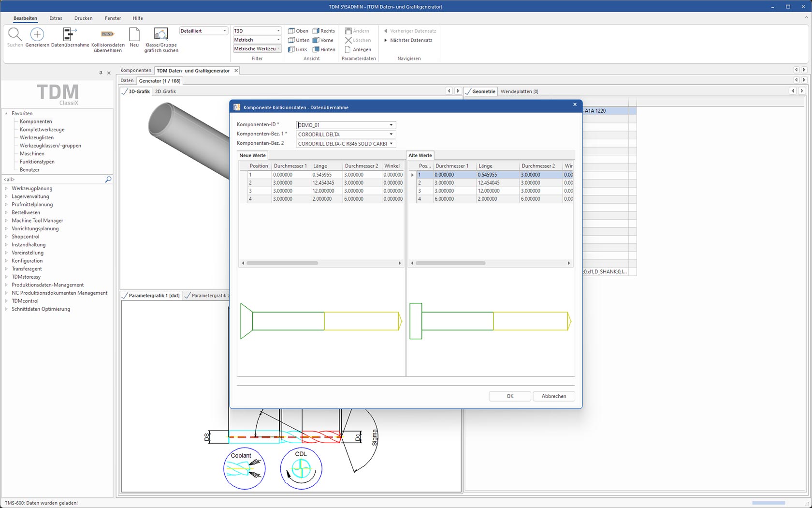Select Machine Tool Manager module
The image size is (812, 508).
click(37, 221)
